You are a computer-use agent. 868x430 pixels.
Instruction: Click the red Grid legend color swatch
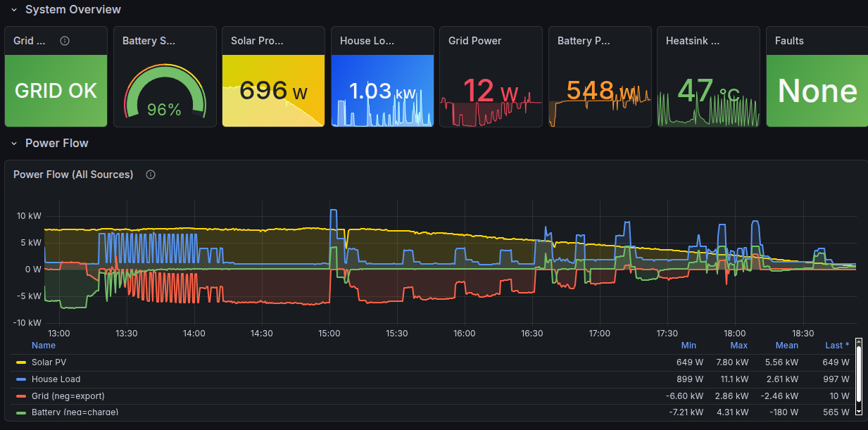(x=21, y=396)
